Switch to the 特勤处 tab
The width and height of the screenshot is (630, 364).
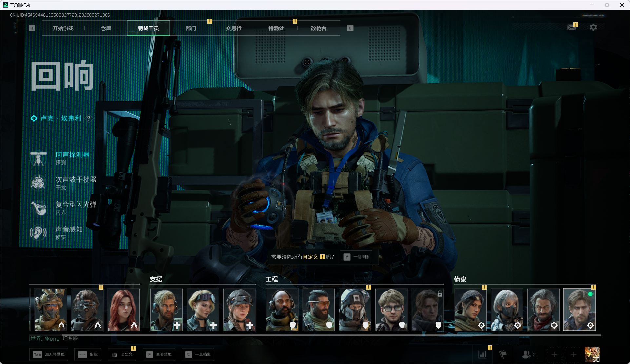click(276, 28)
